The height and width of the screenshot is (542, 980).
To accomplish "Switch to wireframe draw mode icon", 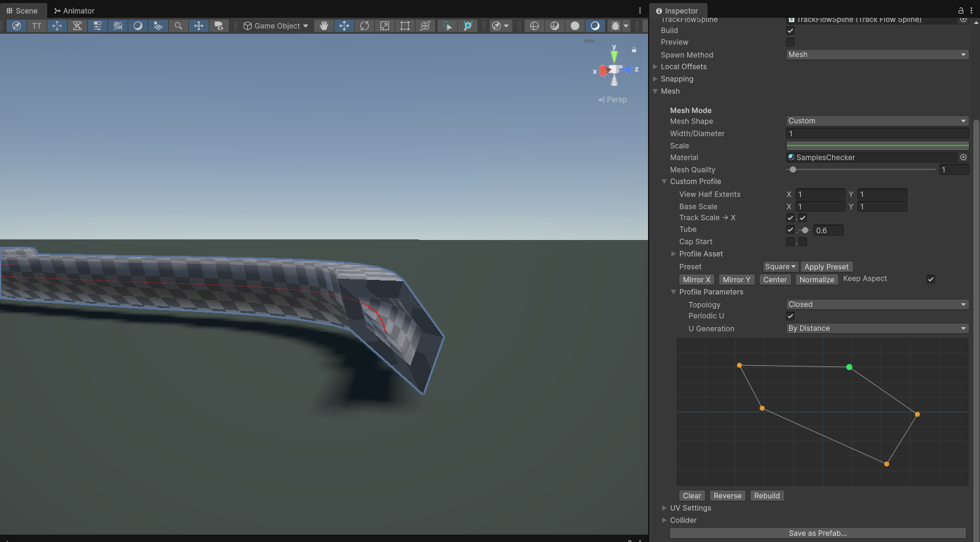I will (x=534, y=26).
